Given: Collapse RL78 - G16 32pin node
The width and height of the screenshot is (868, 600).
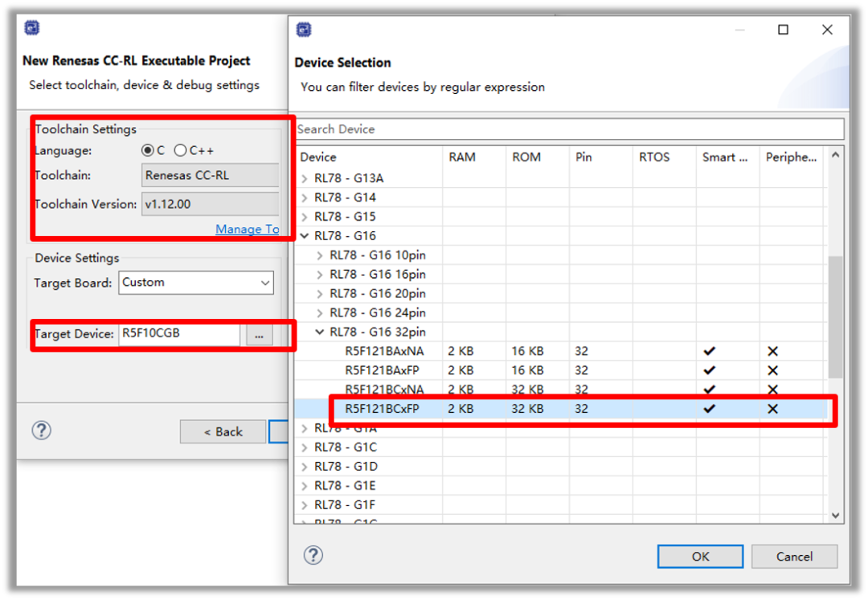Looking at the screenshot, I should point(319,332).
